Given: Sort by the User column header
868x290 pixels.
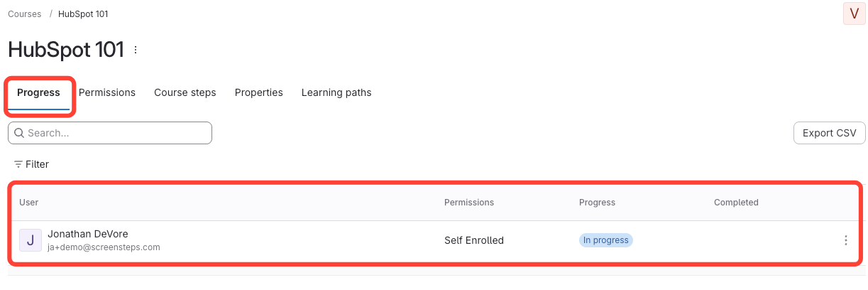Looking at the screenshot, I should 29,203.
